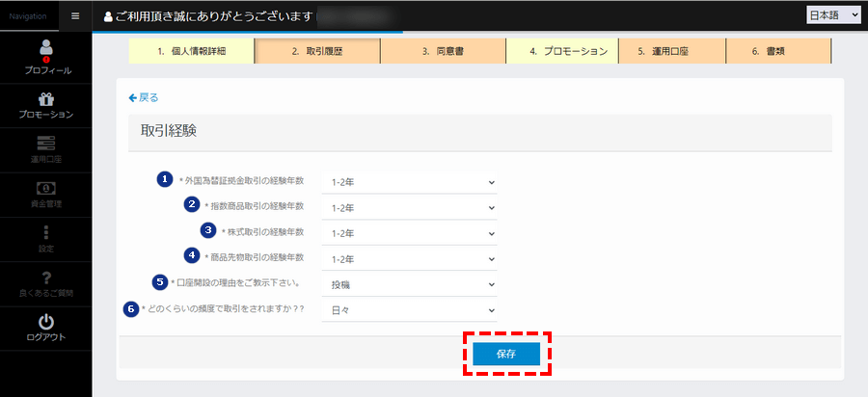The width and height of the screenshot is (868, 397).
Task: Toggle the hamburger menu icon
Action: (x=75, y=15)
